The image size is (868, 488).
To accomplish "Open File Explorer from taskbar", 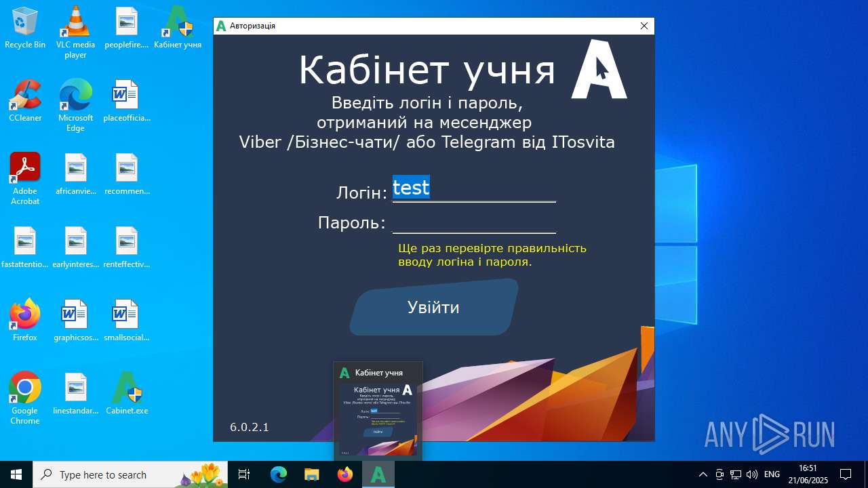I will tap(311, 474).
